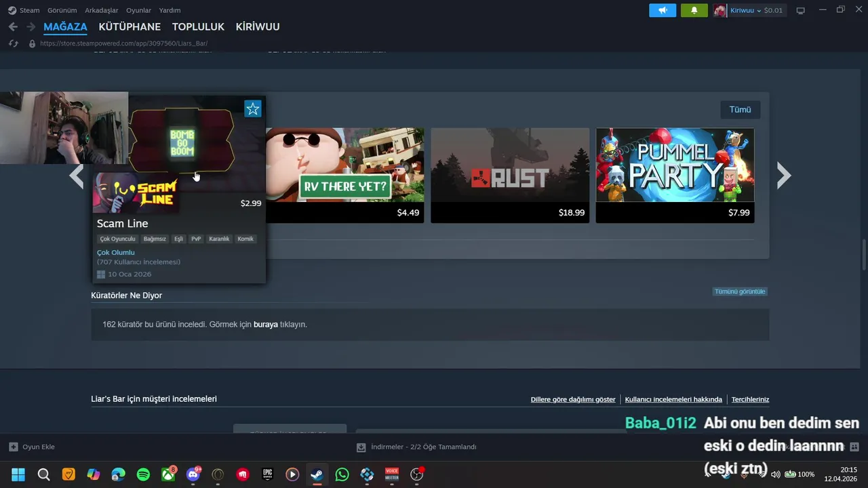Go forward with the navigation arrow
Image resolution: width=868 pixels, height=488 pixels.
pos(31,26)
